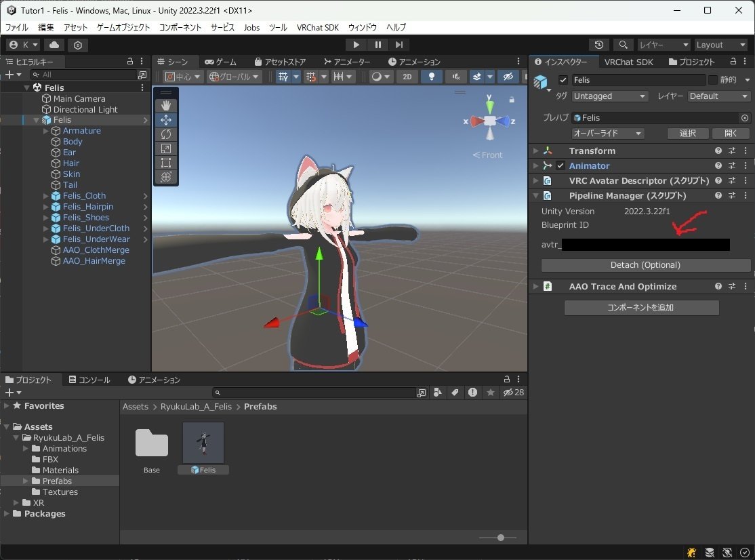Switch to the Animator tab
Viewport: 755px width, 560px height.
tap(347, 62)
